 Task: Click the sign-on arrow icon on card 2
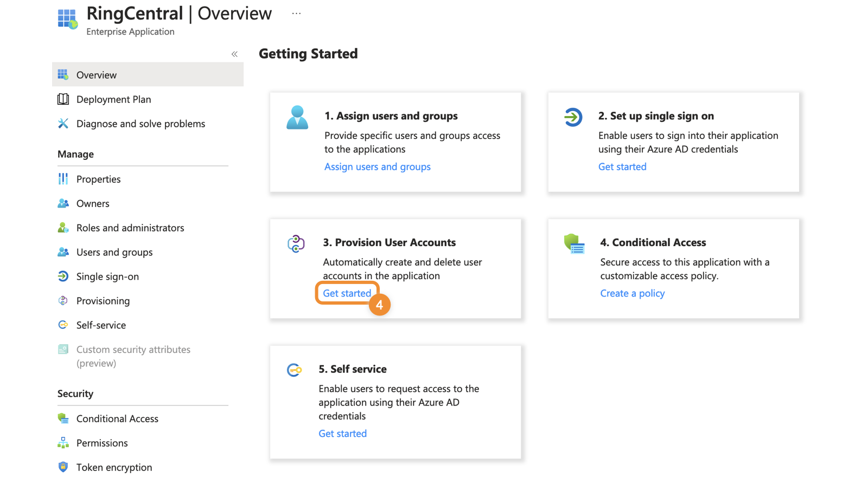[x=573, y=117]
